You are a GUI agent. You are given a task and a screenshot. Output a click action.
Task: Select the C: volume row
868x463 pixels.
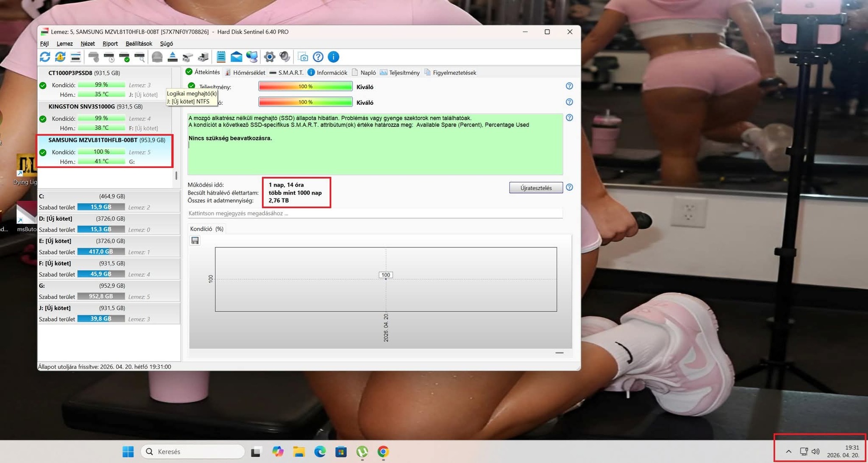pos(109,202)
